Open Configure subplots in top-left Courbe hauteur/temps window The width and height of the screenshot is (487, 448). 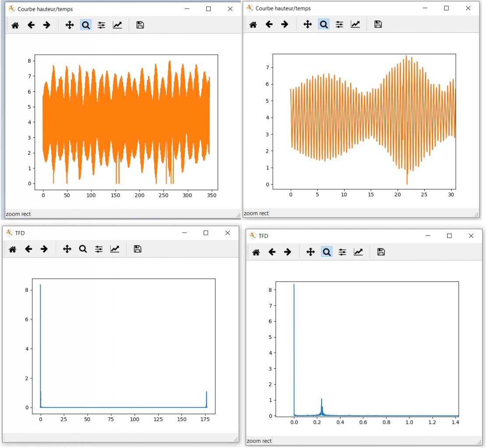101,25
